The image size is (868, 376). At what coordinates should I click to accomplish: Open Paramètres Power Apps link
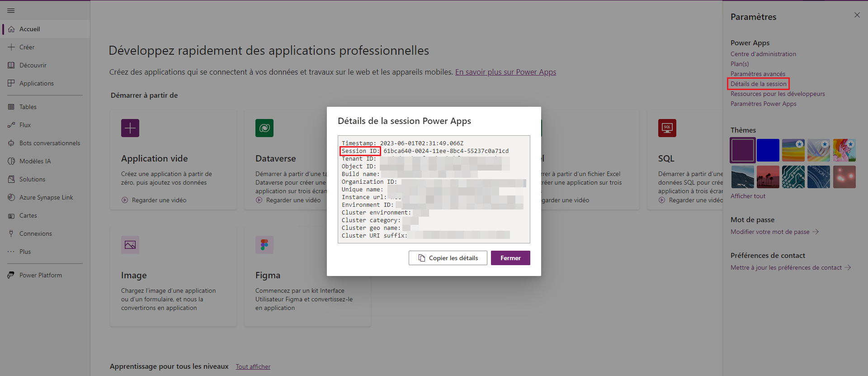click(x=764, y=104)
